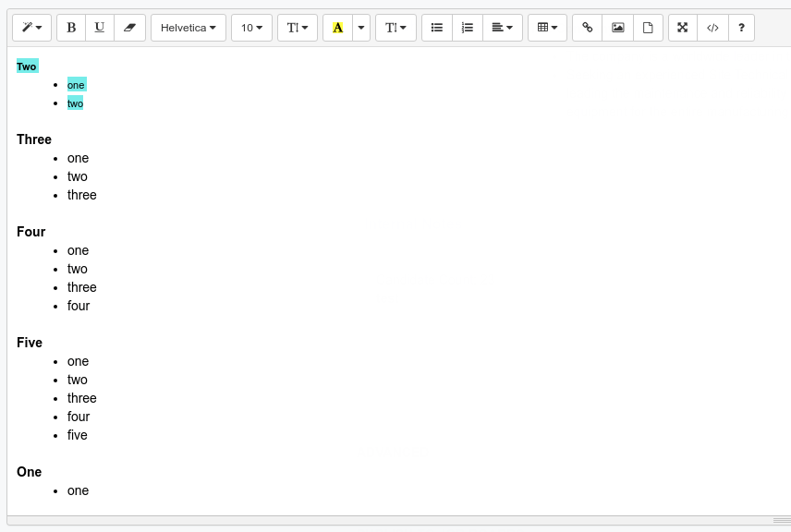The image size is (791, 532).
Task: Open the Helvetica font family dropdown
Action: click(189, 28)
